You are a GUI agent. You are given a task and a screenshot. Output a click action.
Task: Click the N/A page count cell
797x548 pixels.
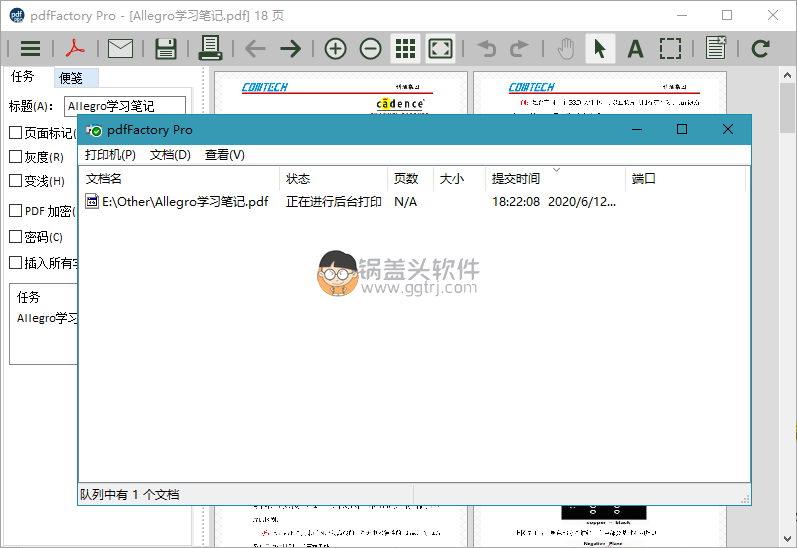(x=405, y=202)
